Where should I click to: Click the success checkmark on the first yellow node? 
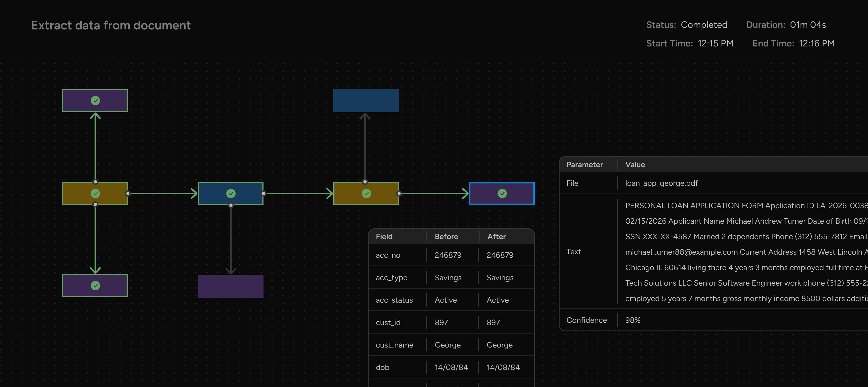pos(95,193)
